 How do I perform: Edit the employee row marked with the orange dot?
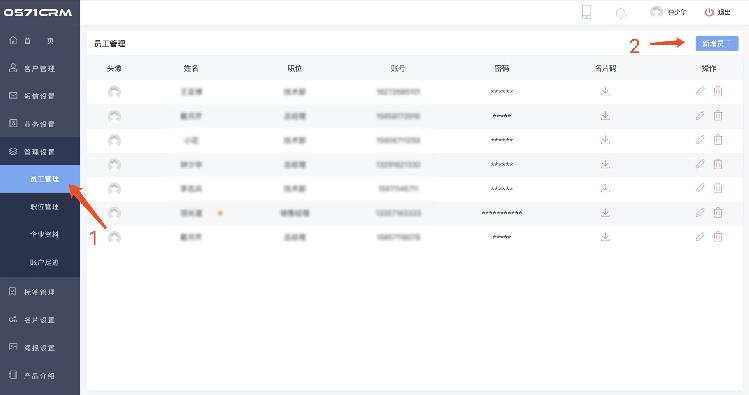point(700,213)
